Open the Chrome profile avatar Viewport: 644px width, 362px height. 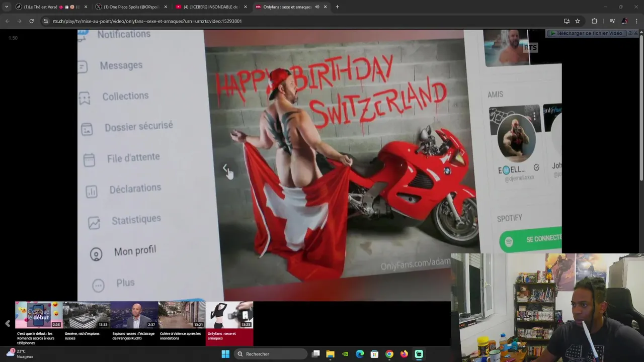coord(624,21)
